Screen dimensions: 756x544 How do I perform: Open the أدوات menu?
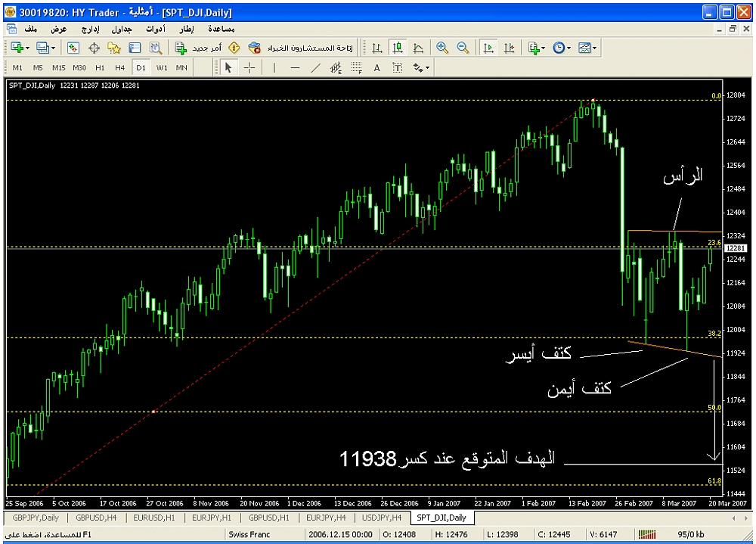click(x=156, y=29)
